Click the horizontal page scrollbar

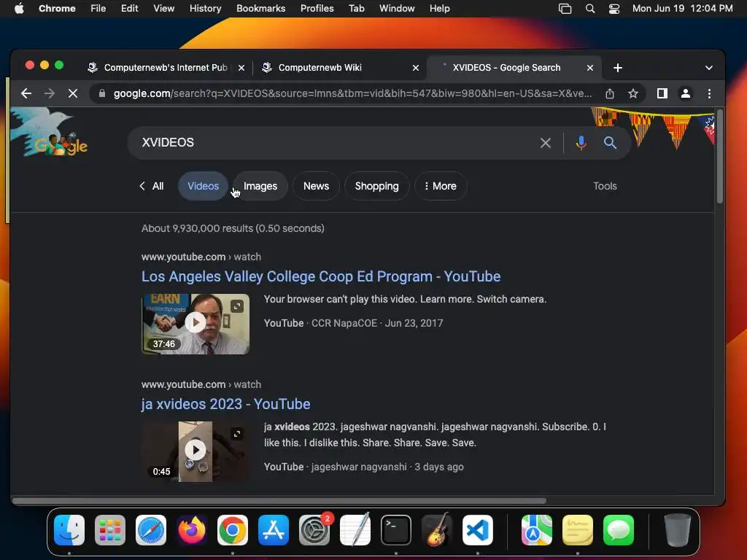click(x=279, y=500)
